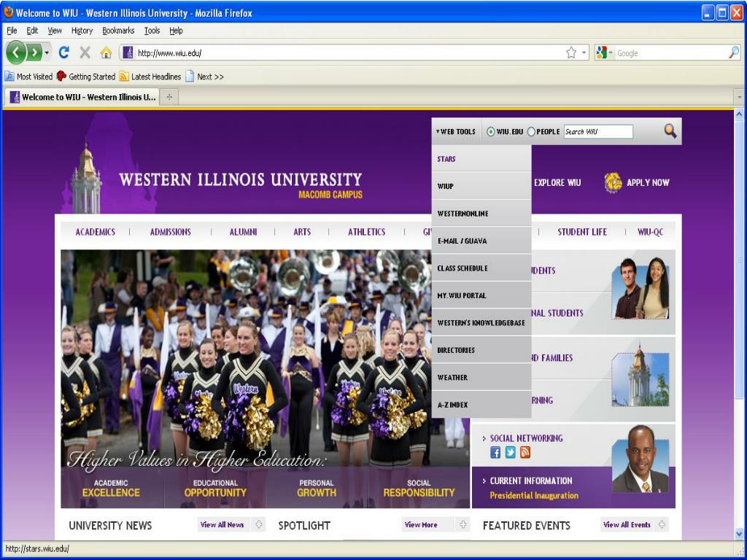The height and width of the screenshot is (560, 747).
Task: Go to the Home page icon
Action: (106, 52)
